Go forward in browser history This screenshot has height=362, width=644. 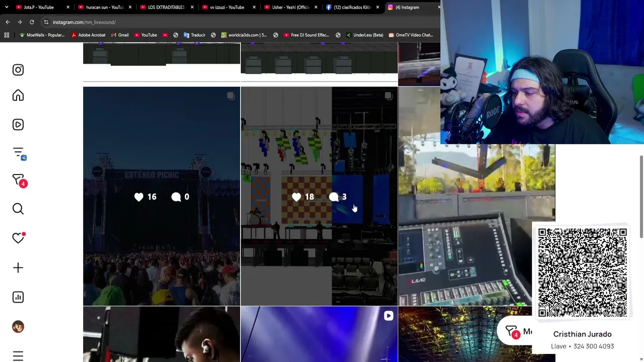(20, 22)
